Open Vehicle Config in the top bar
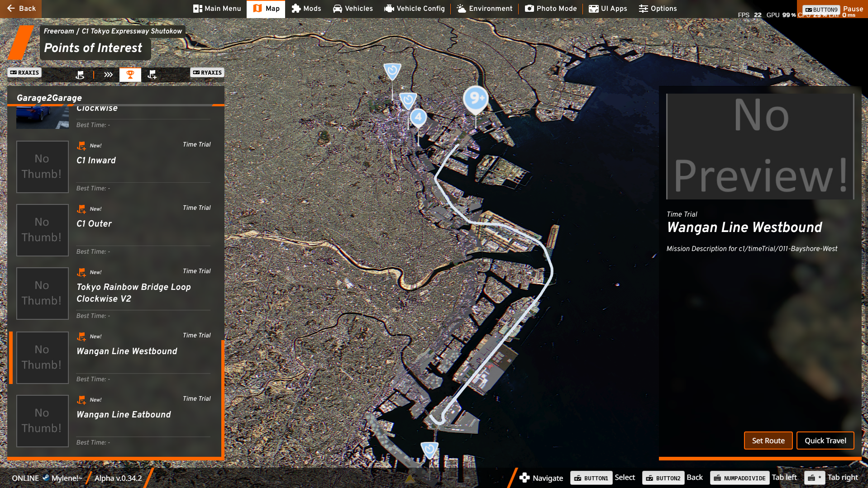868x488 pixels. tap(415, 9)
